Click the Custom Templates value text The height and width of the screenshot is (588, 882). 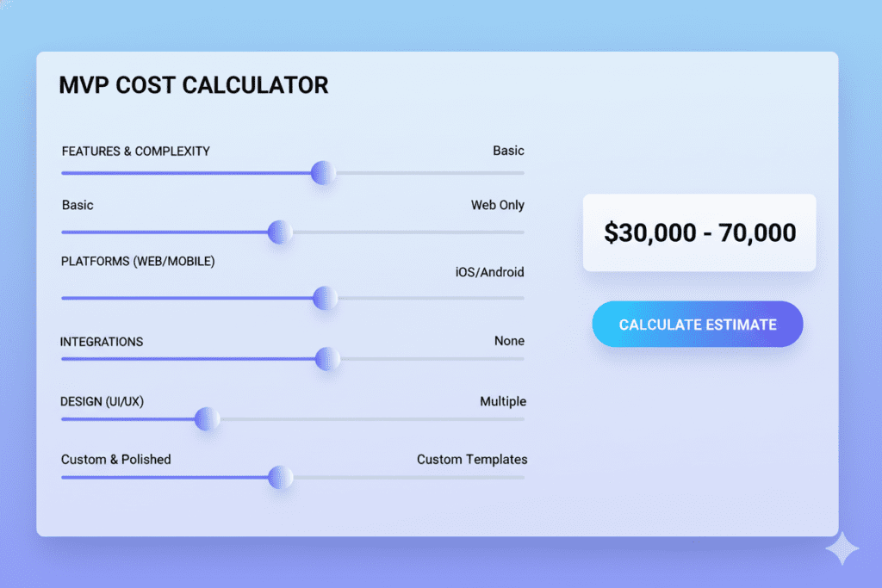472,460
